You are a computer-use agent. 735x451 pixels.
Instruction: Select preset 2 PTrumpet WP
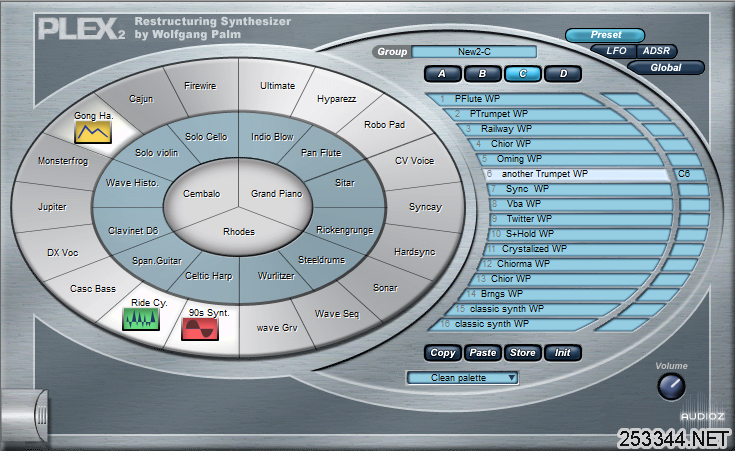point(533,114)
